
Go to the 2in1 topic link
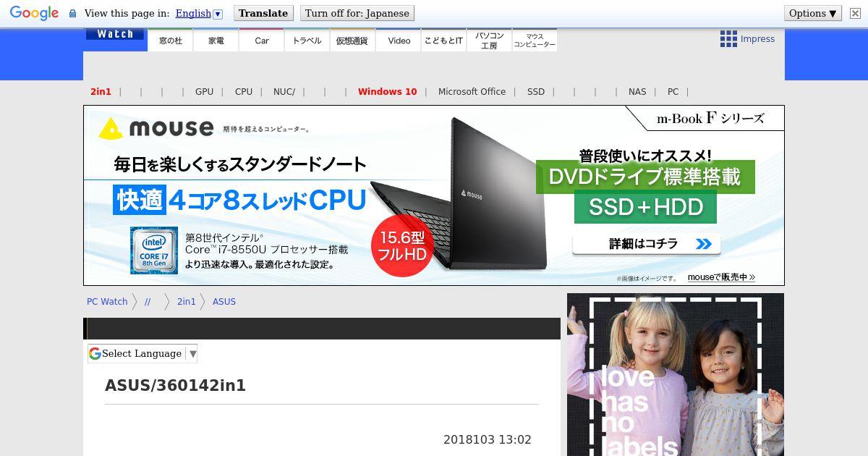pos(101,92)
